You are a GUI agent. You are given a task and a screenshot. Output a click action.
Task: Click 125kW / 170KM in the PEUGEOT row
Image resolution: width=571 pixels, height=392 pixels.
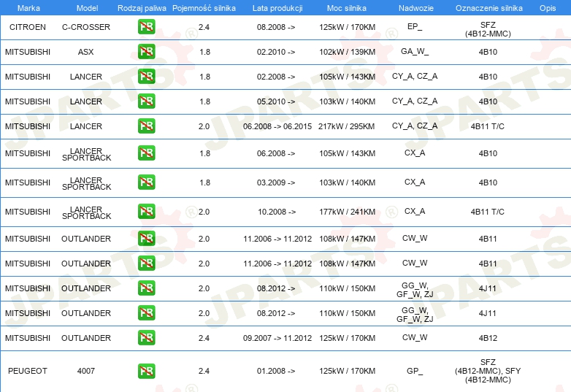click(347, 371)
